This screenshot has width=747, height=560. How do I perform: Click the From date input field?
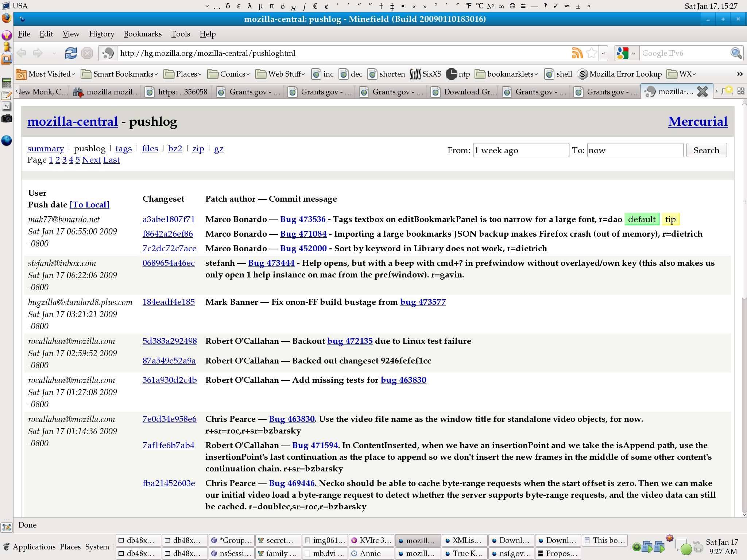click(x=521, y=150)
